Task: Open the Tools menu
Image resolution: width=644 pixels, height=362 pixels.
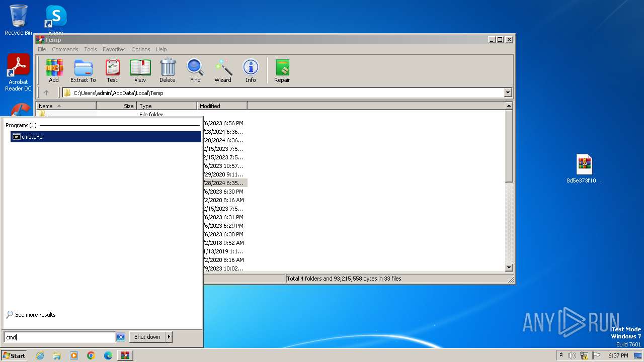Action: (x=91, y=49)
